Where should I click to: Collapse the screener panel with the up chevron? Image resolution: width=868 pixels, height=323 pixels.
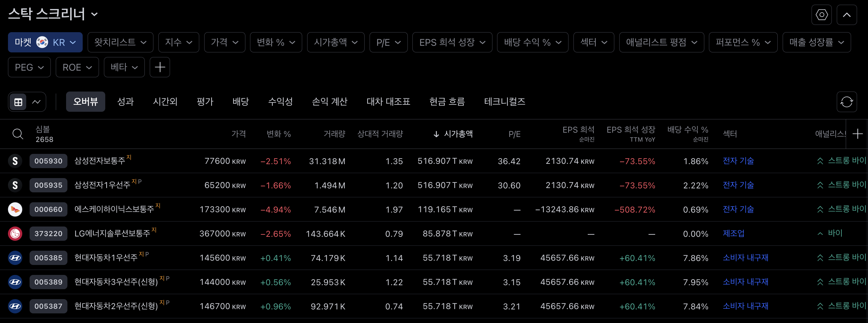tap(846, 15)
